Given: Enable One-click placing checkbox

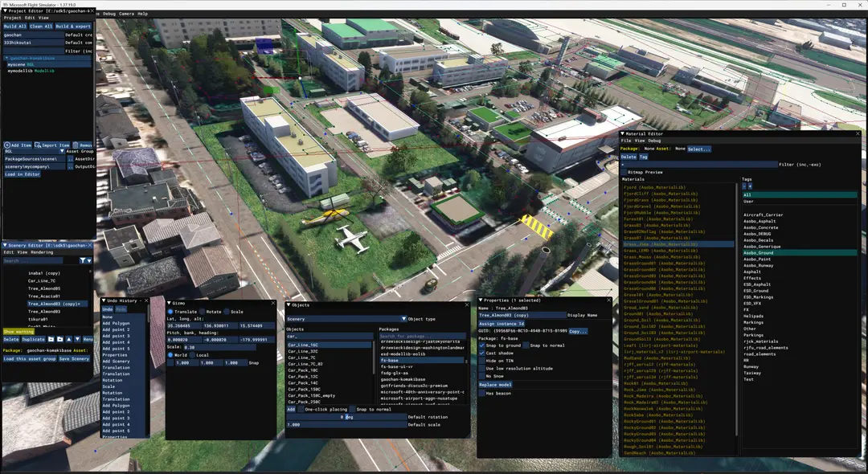Looking at the screenshot, I should [301, 409].
